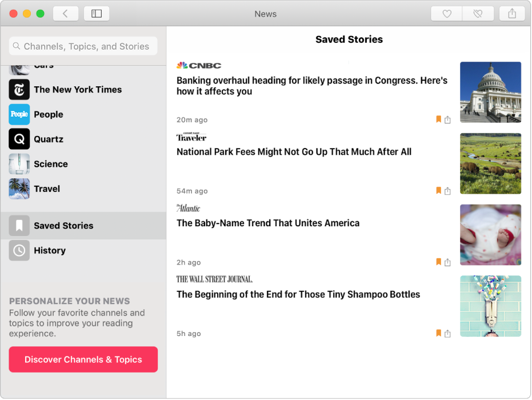Open the Quartz channel
Screen dimensions: 532x400
49,139
